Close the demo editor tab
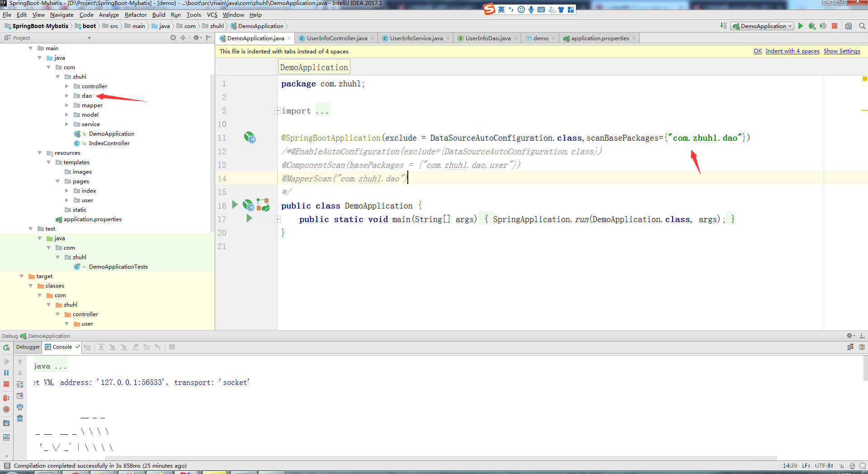 553,38
